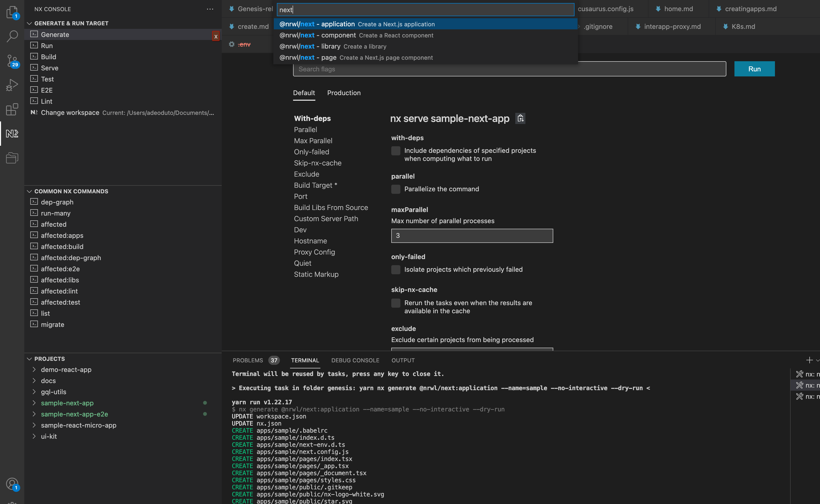Screen dimensions: 820x504
Task: Click the run-many command icon
Action: click(x=34, y=213)
